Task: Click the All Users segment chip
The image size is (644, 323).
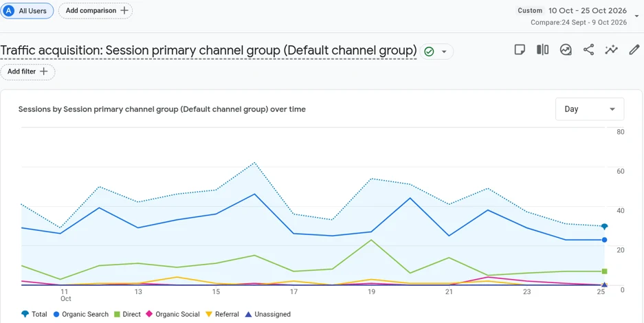Action: pos(27,11)
